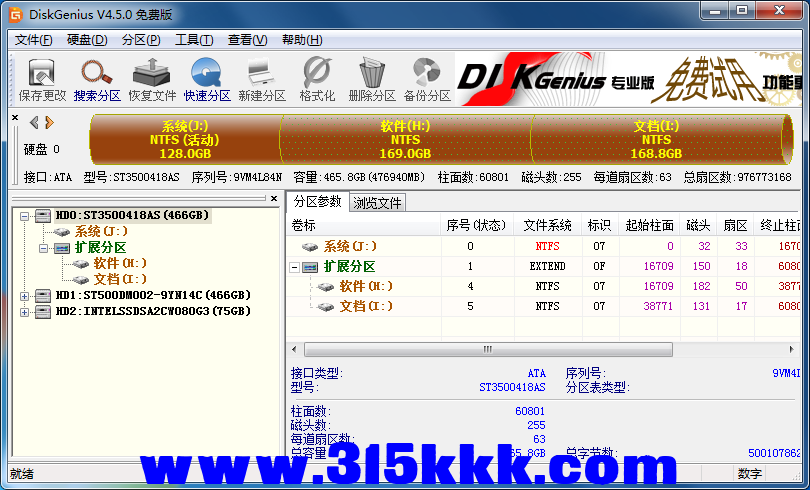Screen dimensions: 810x490
Task: Click the HD1 ST500DM002 disk icon
Action: 43,295
